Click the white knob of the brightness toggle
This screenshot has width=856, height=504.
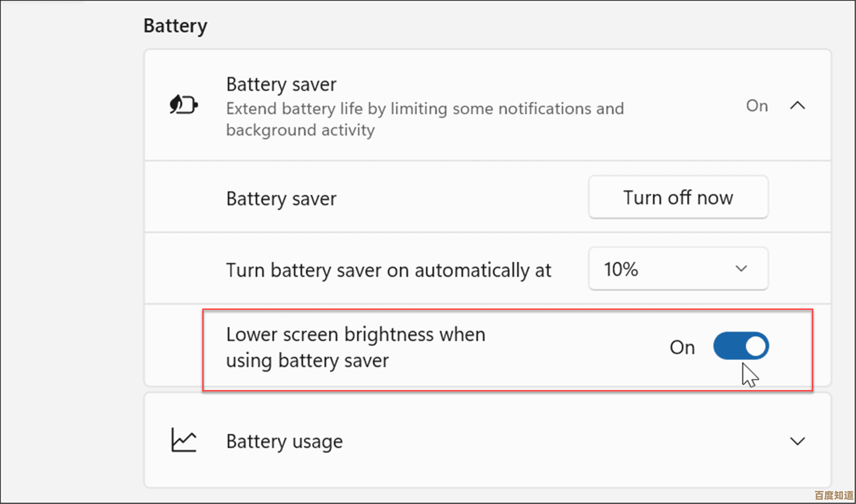[755, 346]
